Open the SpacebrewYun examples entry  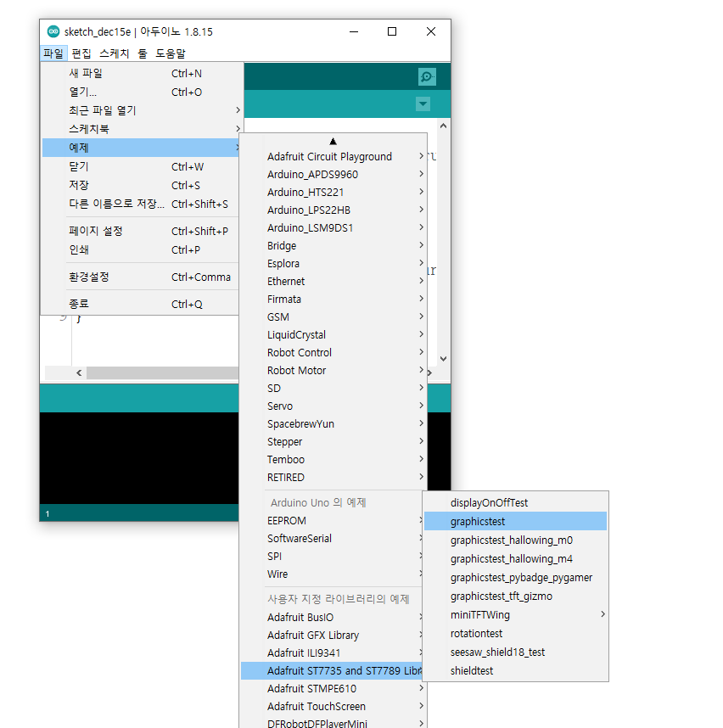pyautogui.click(x=333, y=424)
